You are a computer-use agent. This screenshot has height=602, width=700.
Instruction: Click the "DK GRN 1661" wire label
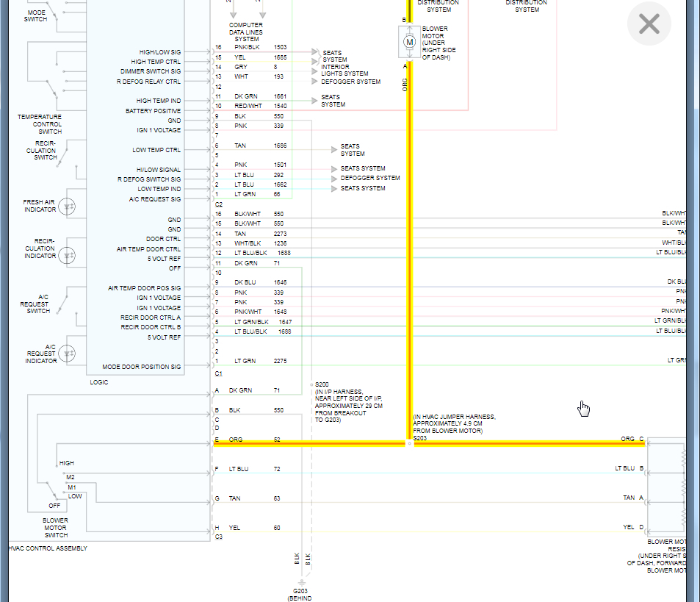260,96
